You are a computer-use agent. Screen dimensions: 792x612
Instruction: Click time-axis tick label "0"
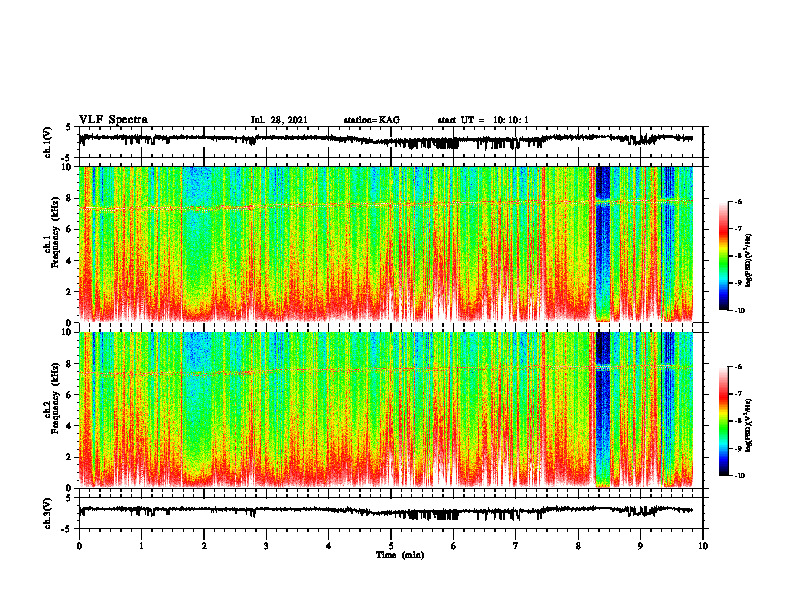[79, 546]
